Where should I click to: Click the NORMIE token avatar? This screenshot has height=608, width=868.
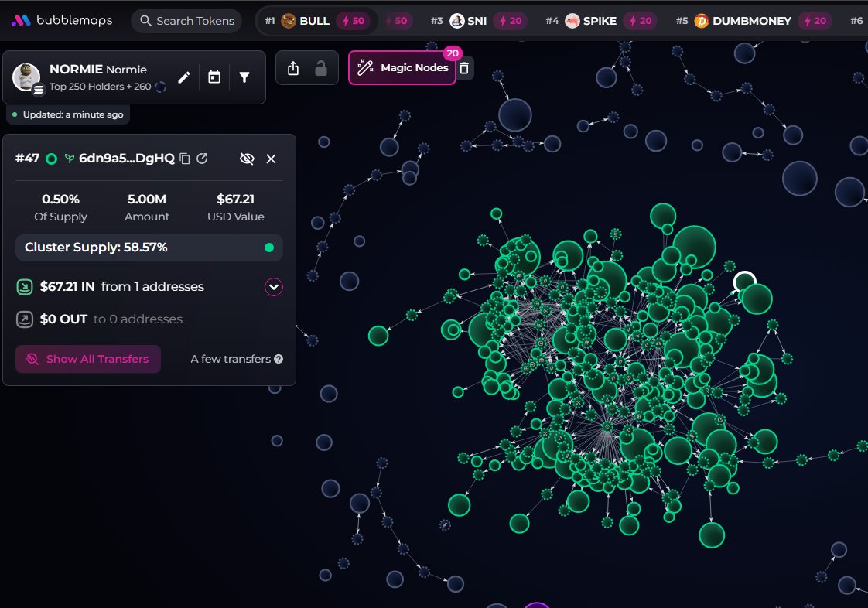tap(26, 77)
